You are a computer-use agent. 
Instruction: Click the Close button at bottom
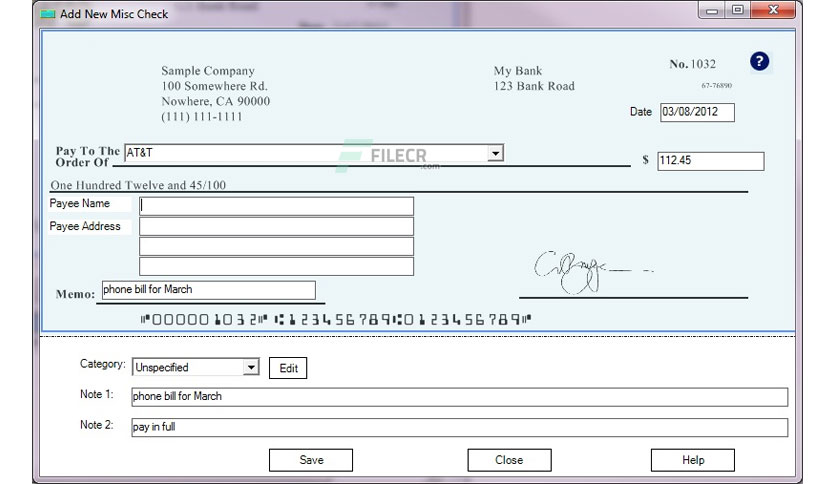pos(509,460)
